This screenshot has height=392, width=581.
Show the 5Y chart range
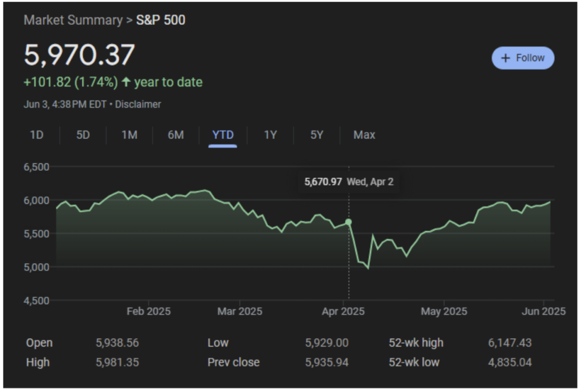(317, 135)
